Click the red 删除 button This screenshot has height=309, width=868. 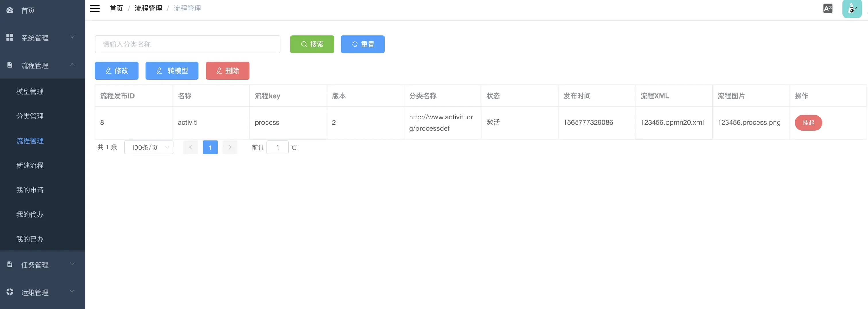pos(227,71)
